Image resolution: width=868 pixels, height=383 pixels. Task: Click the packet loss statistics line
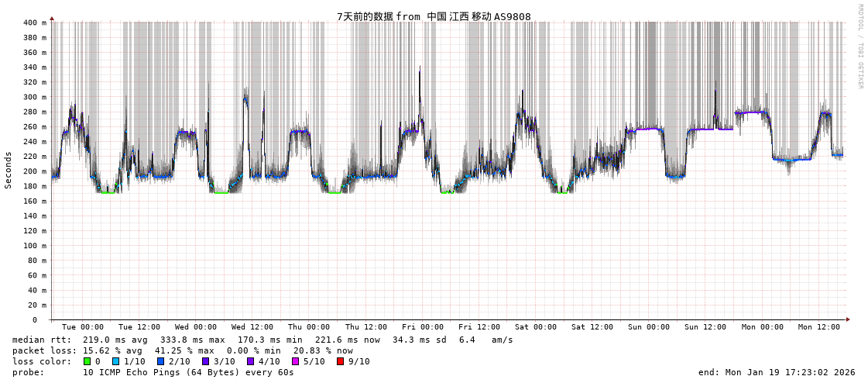(x=182, y=350)
